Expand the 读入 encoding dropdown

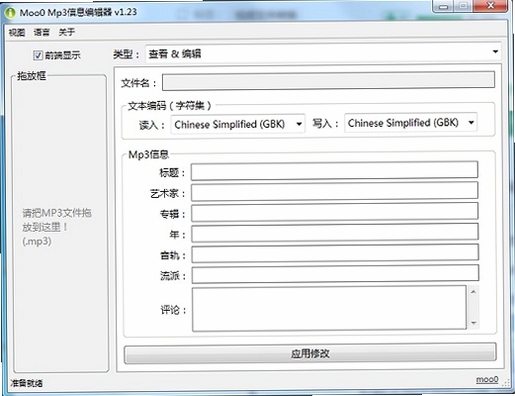click(238, 124)
